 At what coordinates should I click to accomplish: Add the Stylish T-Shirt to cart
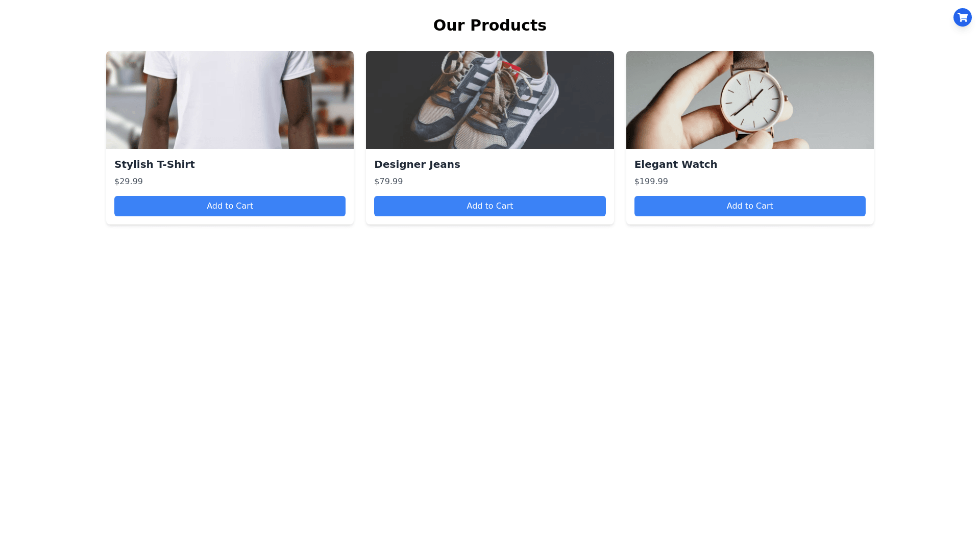click(230, 206)
